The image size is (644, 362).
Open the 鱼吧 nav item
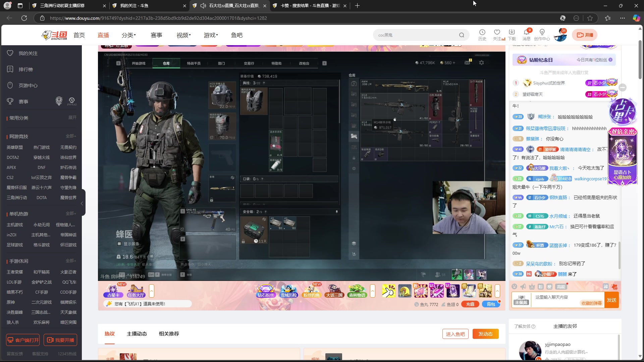point(237,35)
